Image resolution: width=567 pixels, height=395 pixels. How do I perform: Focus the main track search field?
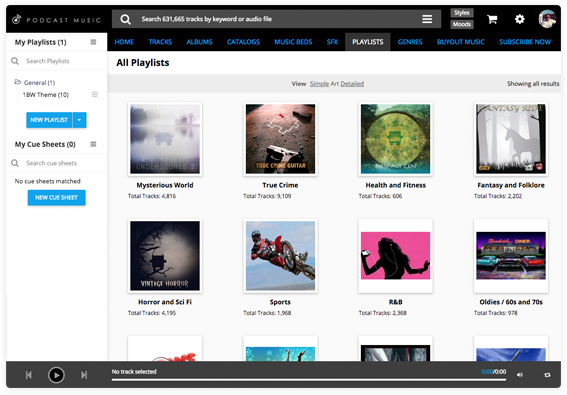point(275,19)
